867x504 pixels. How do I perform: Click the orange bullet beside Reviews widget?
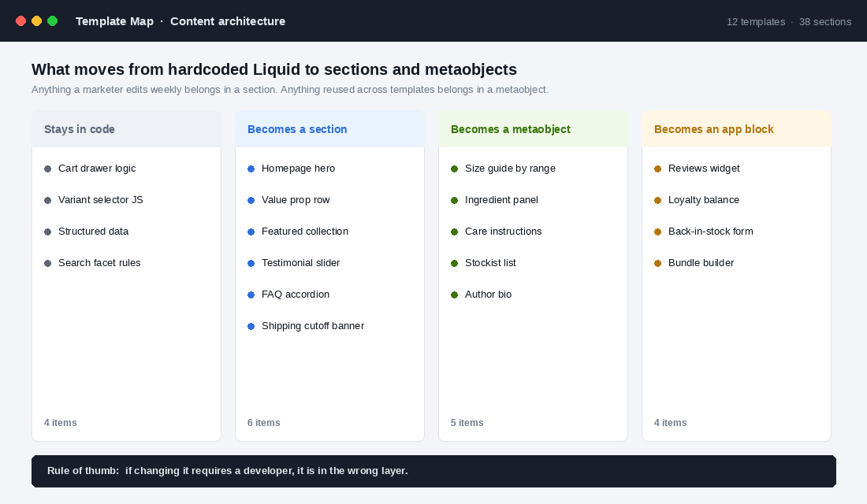(x=658, y=169)
